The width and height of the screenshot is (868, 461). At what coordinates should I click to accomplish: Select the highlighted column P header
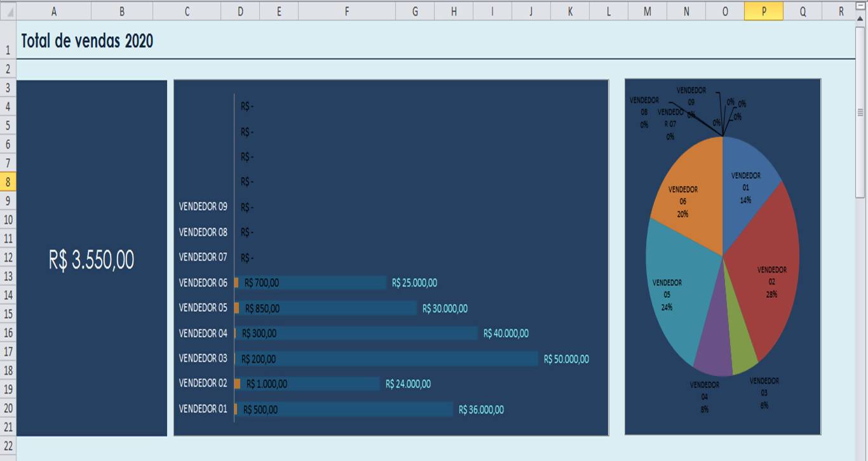pos(763,11)
